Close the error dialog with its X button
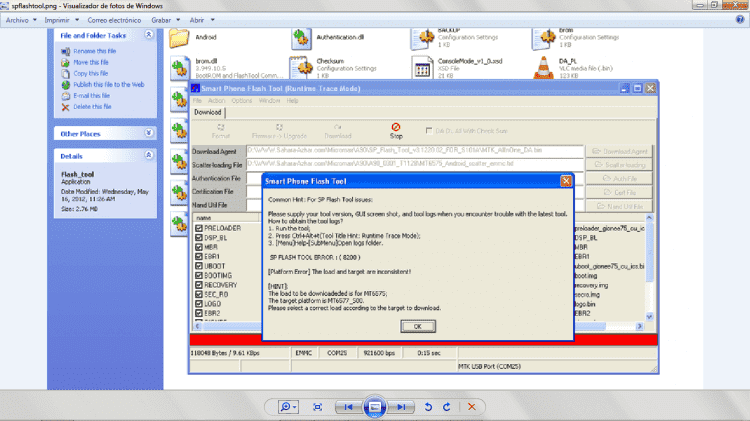 pos(566,181)
